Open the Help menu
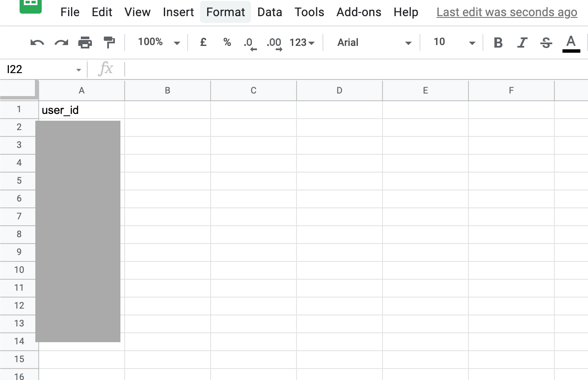The height and width of the screenshot is (380, 588). 406,12
